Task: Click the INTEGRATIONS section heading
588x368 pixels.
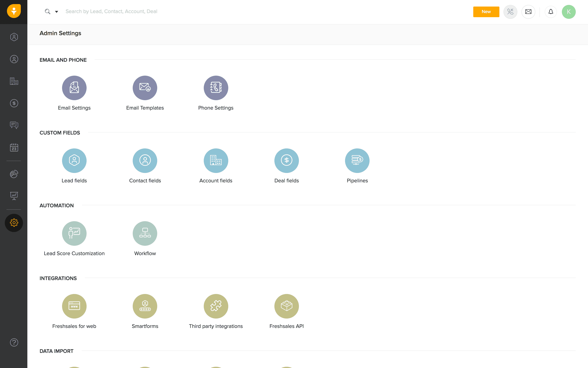Action: coord(58,278)
